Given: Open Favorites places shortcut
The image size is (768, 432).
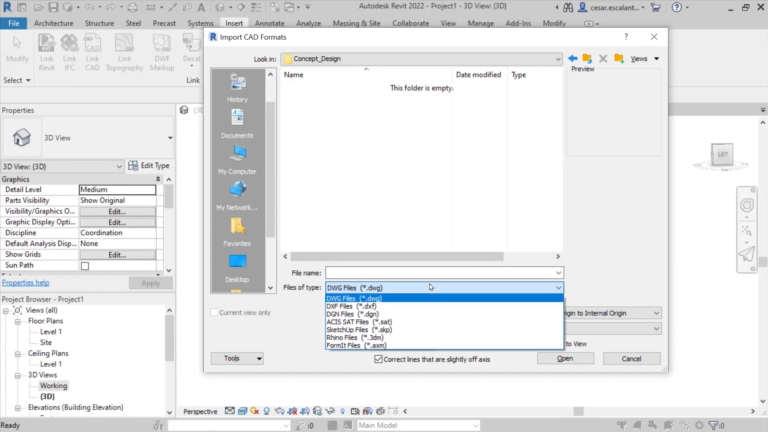Looking at the screenshot, I should 238,232.
